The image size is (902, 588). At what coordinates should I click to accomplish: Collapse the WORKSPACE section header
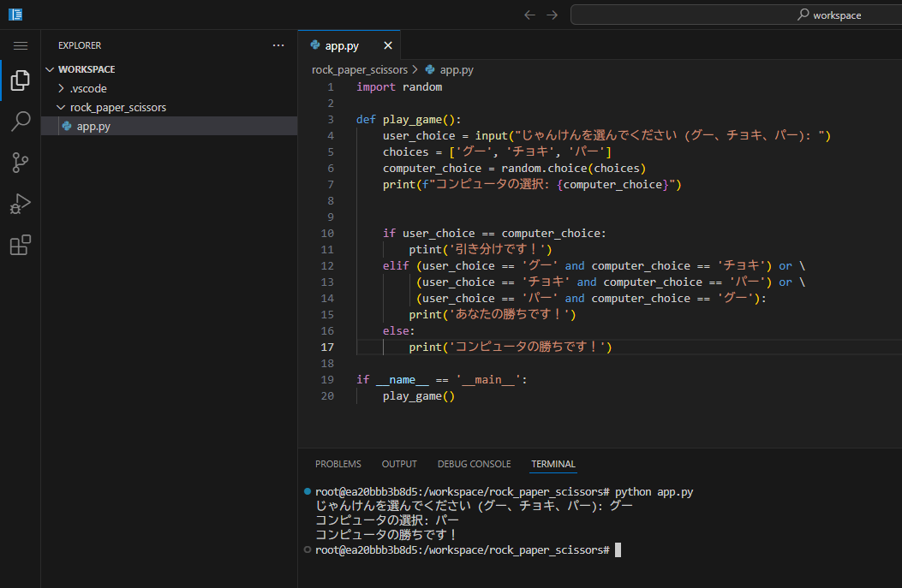(86, 69)
